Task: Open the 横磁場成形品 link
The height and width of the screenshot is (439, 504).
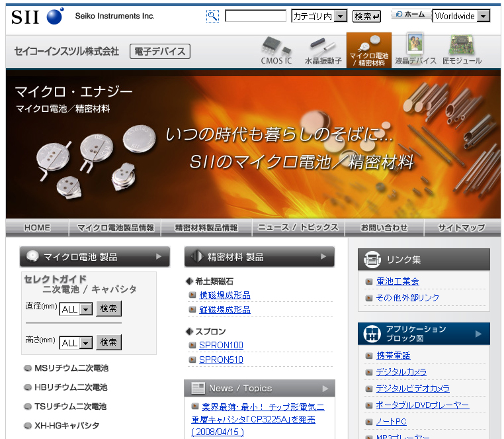Action: pos(225,295)
